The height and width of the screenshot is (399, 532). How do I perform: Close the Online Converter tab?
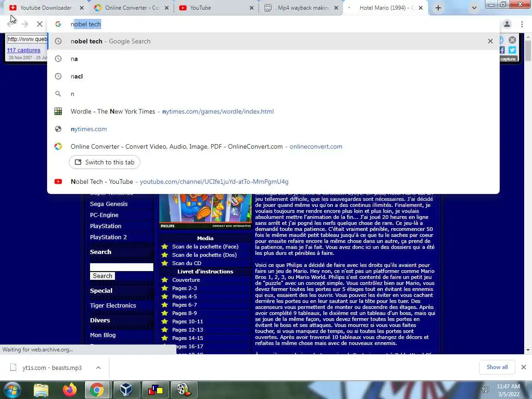click(167, 8)
